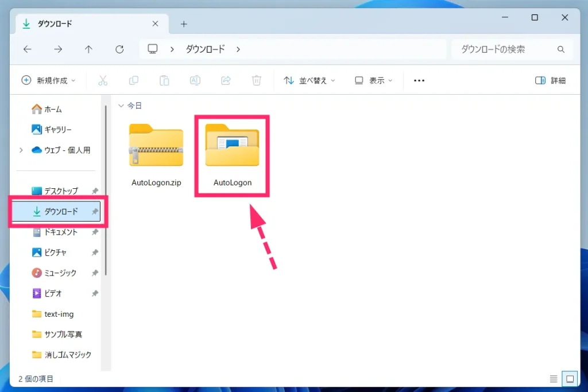Focus the ダウンロードの検索 search field
Image resolution: width=588 pixels, height=392 pixels.
coord(512,49)
